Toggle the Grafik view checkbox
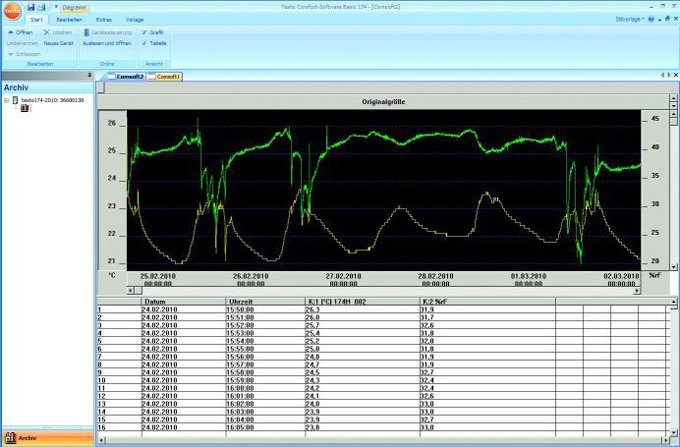The image size is (680, 447). click(152, 33)
